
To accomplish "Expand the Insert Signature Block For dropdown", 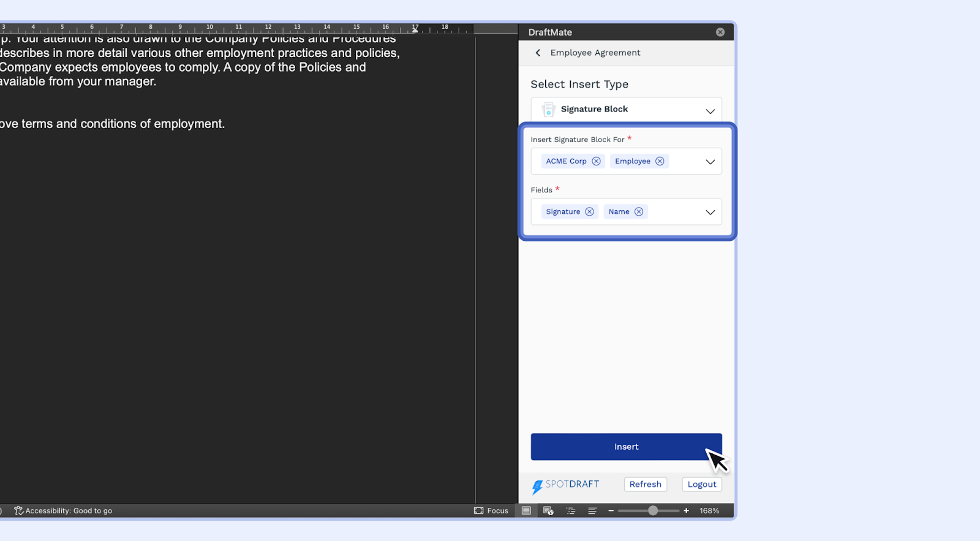I will [x=710, y=162].
